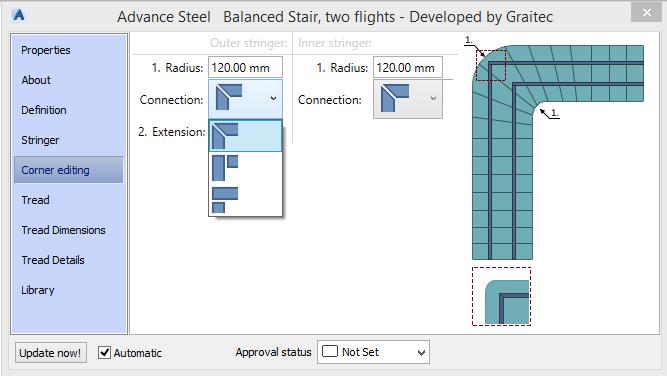Select the mitered corner connection option

point(245,136)
